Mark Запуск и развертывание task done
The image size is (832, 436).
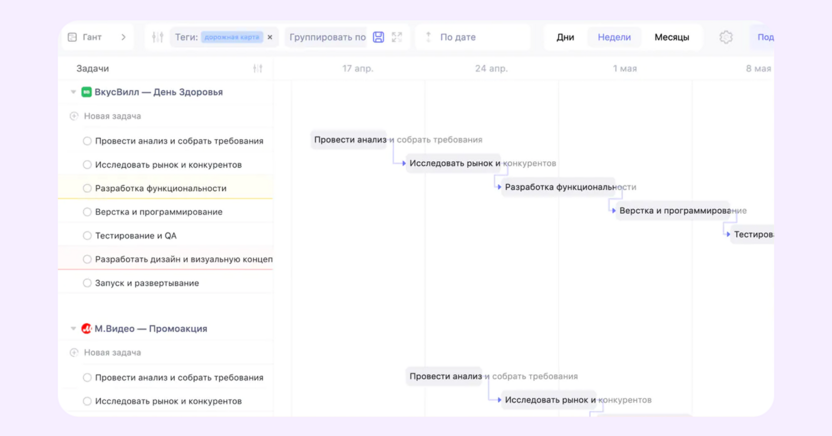87,283
